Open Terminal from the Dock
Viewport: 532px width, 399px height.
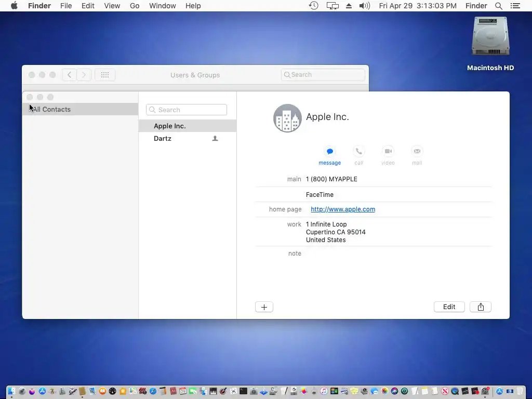pos(243,391)
